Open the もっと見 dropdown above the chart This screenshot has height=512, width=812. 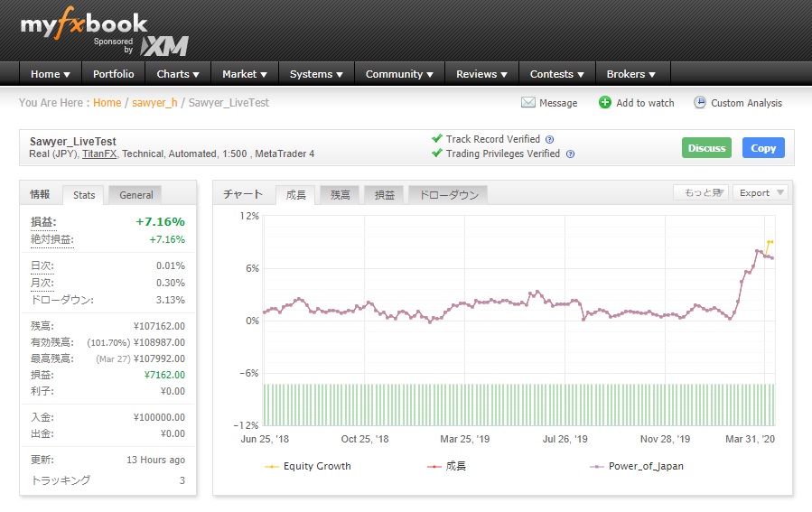(700, 192)
